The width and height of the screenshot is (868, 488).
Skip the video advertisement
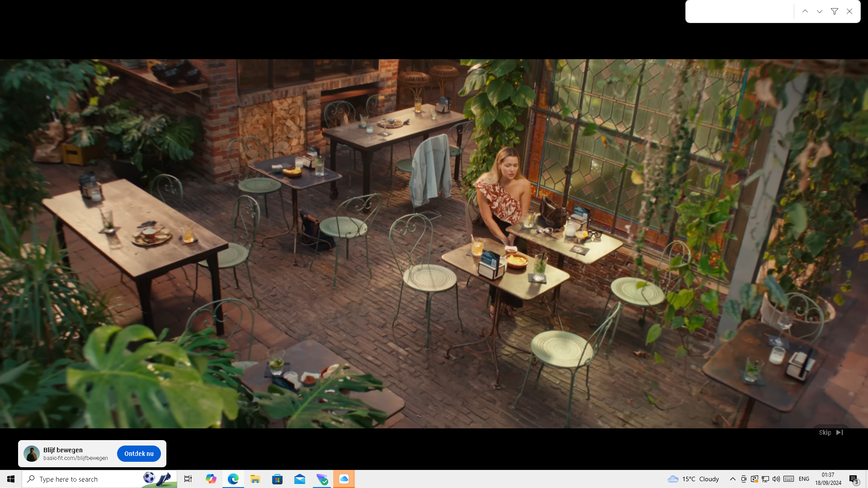click(830, 432)
